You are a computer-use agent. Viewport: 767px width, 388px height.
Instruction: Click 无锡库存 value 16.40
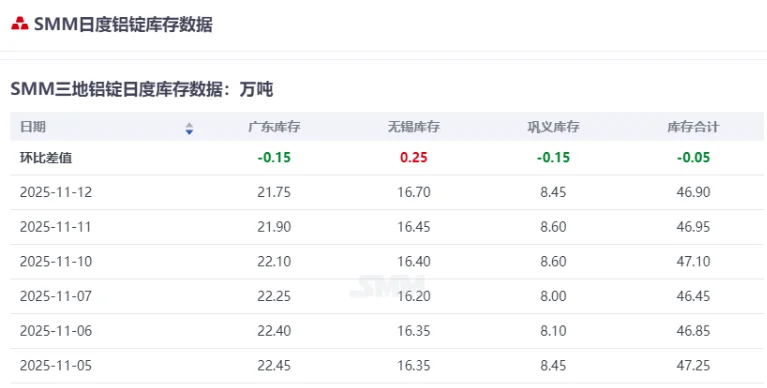(414, 262)
